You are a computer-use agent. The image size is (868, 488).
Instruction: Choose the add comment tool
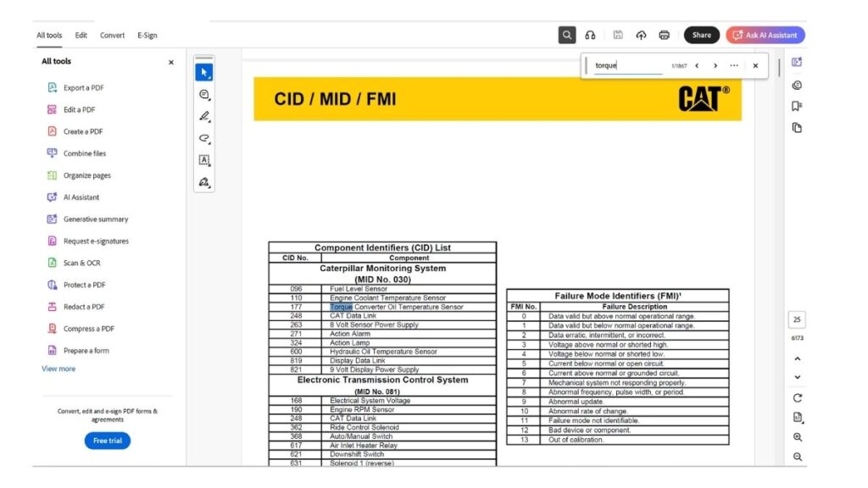pos(203,95)
